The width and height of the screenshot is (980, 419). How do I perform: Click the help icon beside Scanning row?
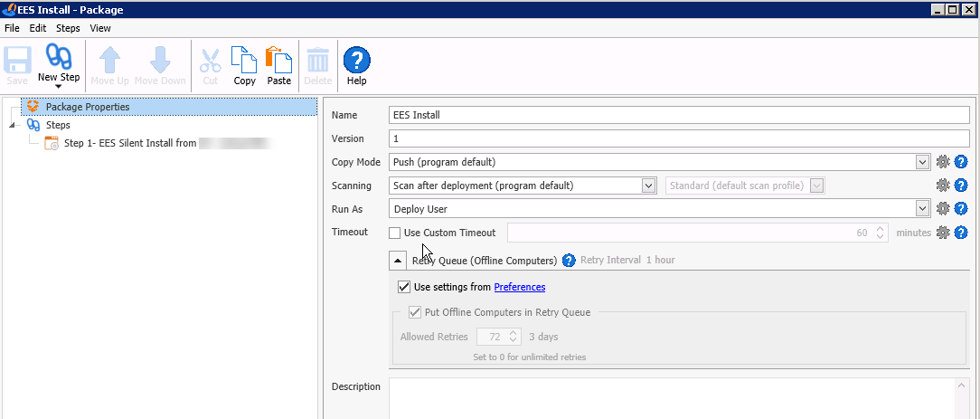tap(961, 186)
